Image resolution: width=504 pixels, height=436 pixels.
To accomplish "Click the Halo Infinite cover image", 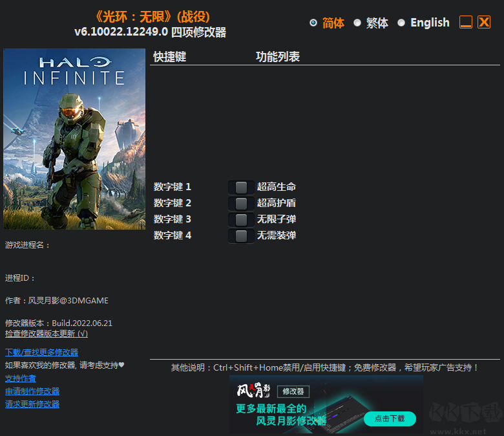I will 74,139.
